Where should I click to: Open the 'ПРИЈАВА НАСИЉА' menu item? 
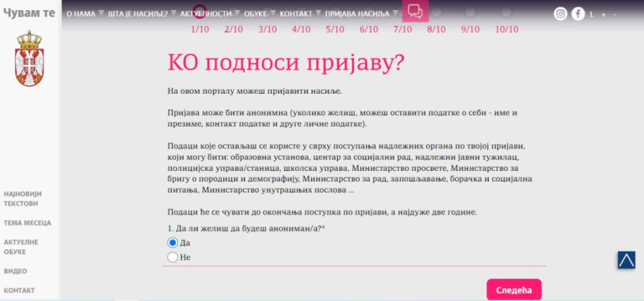click(357, 14)
